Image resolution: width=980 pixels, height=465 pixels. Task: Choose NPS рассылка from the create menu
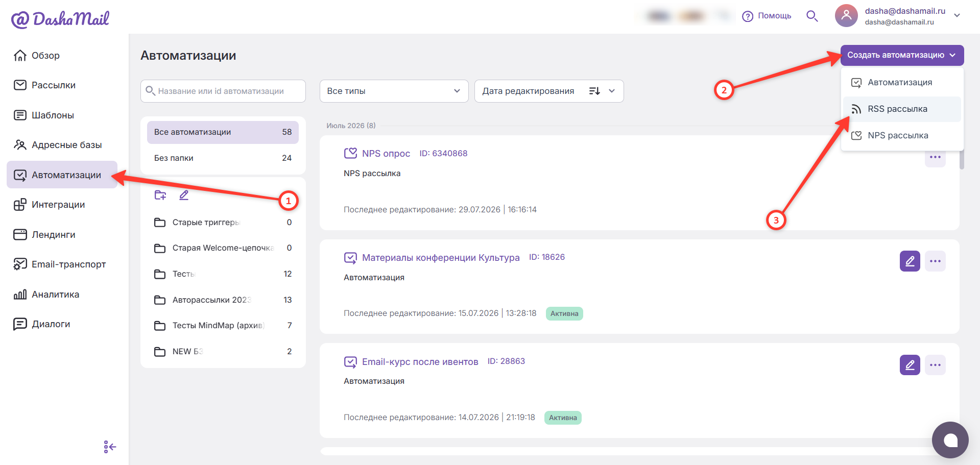click(x=902, y=135)
